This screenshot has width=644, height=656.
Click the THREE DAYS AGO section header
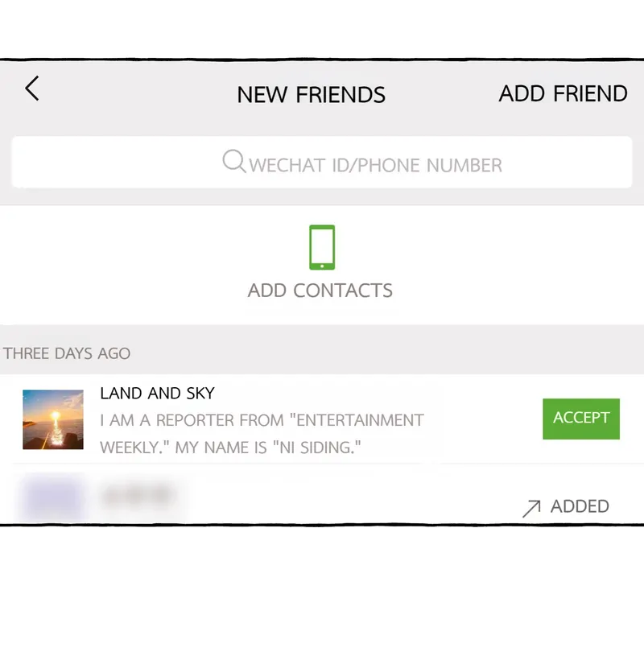point(67,353)
